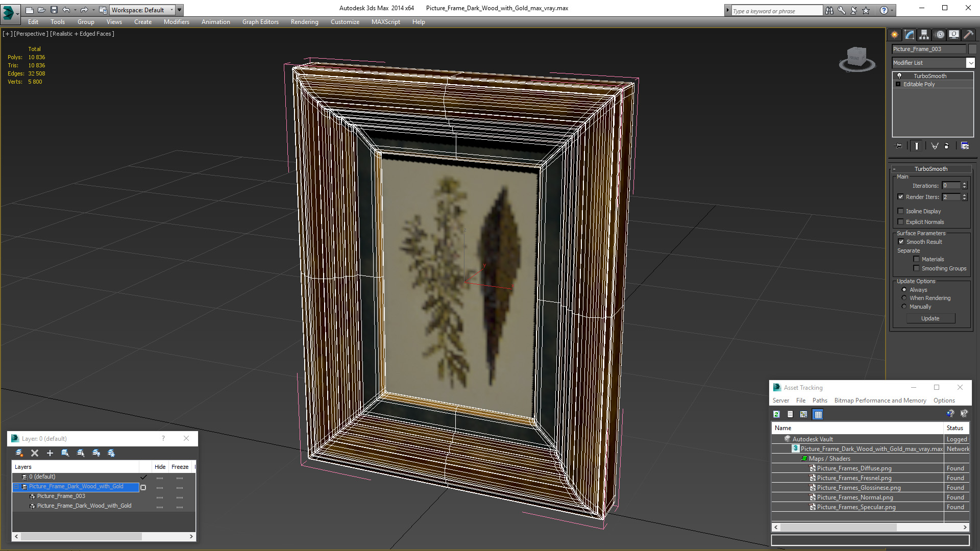Open the Modifier List dropdown

coord(970,63)
